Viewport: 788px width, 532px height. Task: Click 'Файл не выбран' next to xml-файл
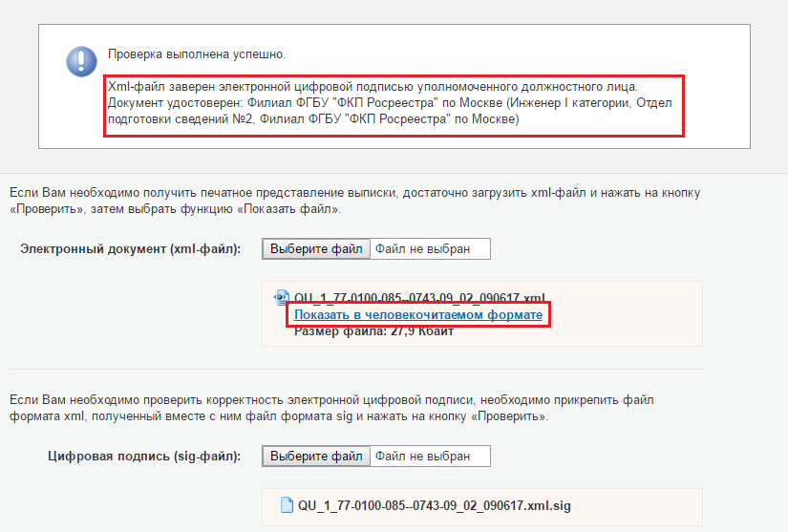pos(422,249)
